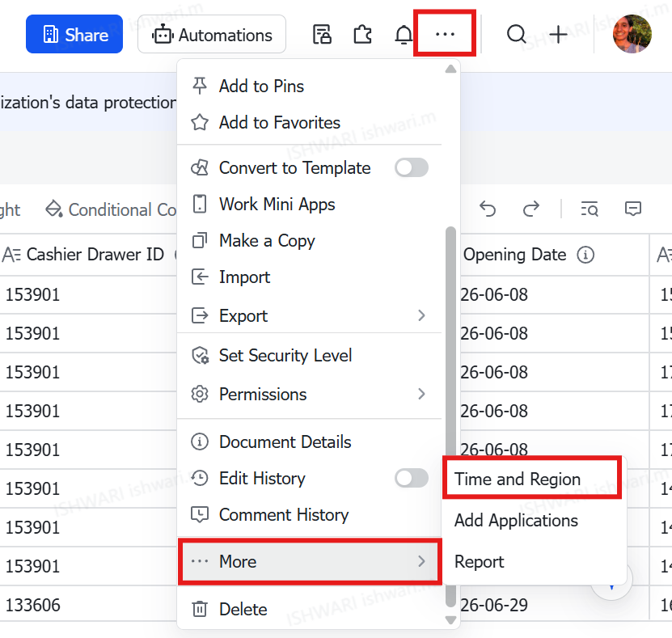
Task: Toggle the Edit History switch
Action: 412,478
